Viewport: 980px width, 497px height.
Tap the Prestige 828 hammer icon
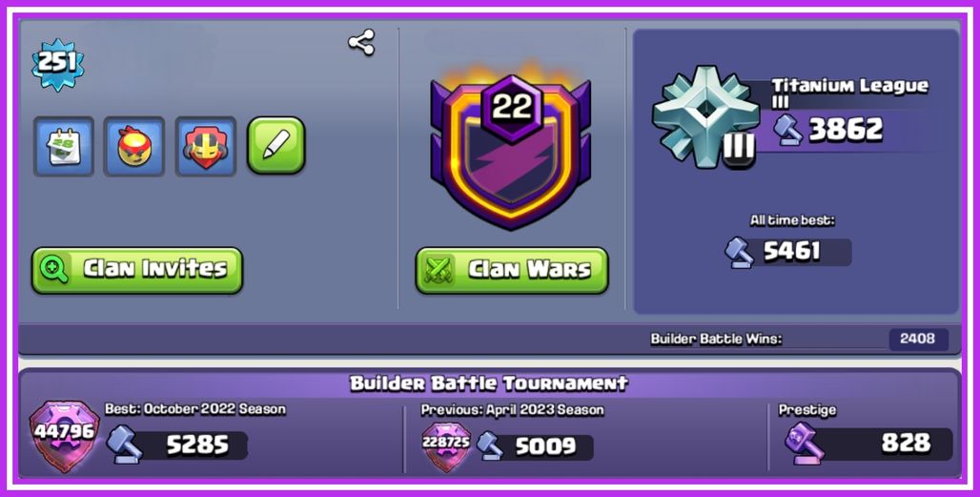pos(805,443)
